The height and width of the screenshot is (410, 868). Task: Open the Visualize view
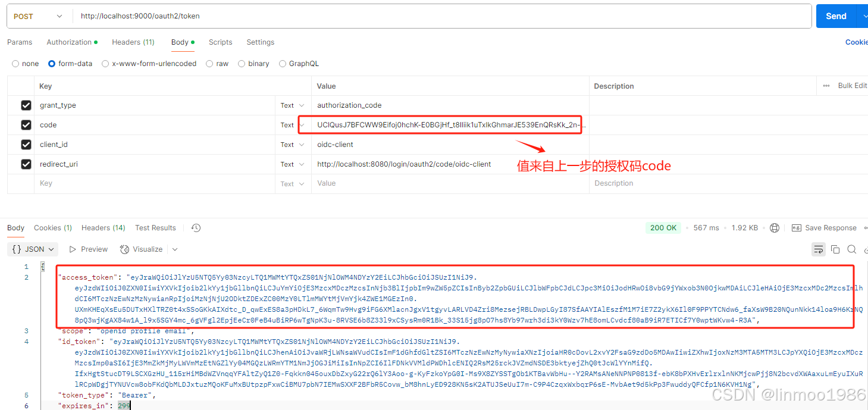[142, 249]
